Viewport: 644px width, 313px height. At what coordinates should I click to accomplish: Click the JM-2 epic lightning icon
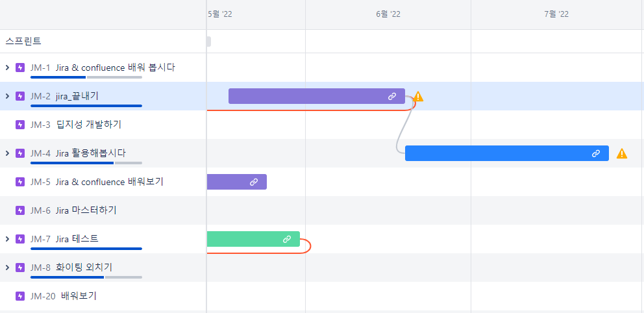coord(20,96)
